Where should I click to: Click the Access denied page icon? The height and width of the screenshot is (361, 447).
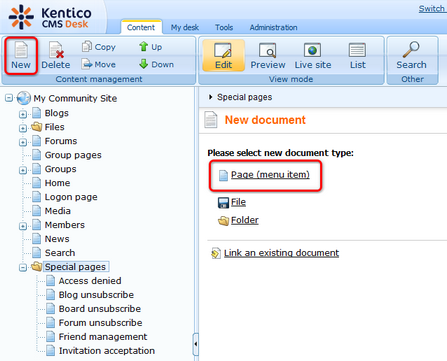click(51, 281)
